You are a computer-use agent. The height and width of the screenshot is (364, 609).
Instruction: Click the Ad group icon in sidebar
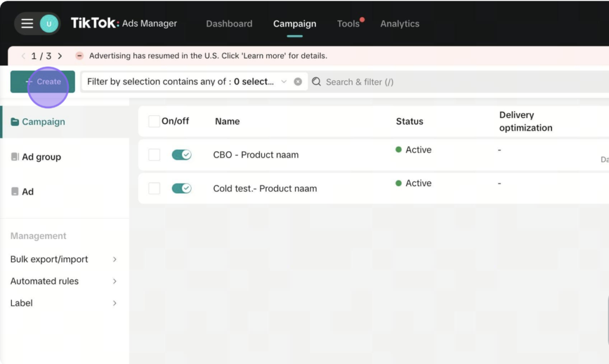coord(15,156)
